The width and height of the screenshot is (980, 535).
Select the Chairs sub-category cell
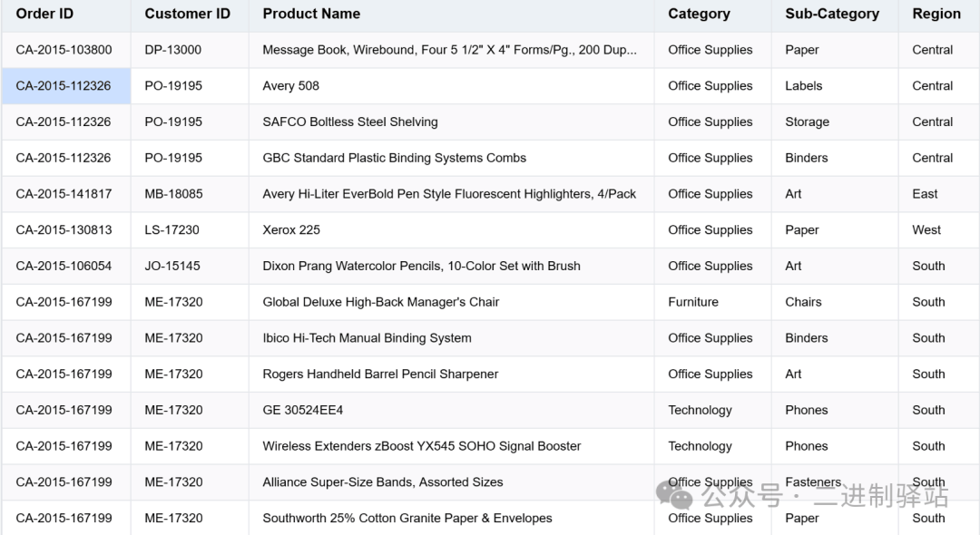click(803, 302)
